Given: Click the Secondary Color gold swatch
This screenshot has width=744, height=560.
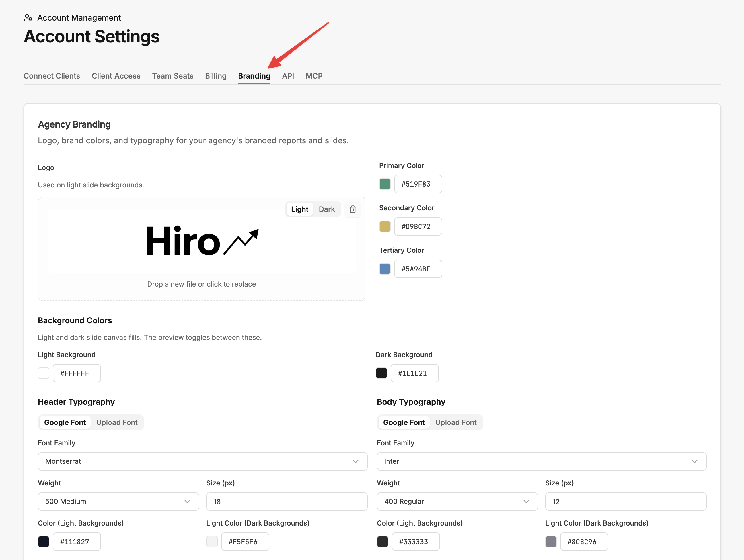Looking at the screenshot, I should click(385, 226).
